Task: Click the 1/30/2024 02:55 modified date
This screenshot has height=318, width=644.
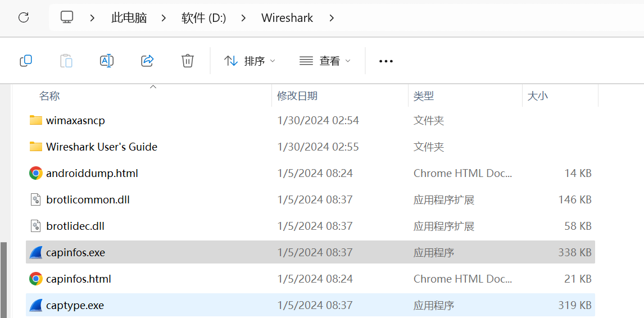Action: click(x=318, y=147)
